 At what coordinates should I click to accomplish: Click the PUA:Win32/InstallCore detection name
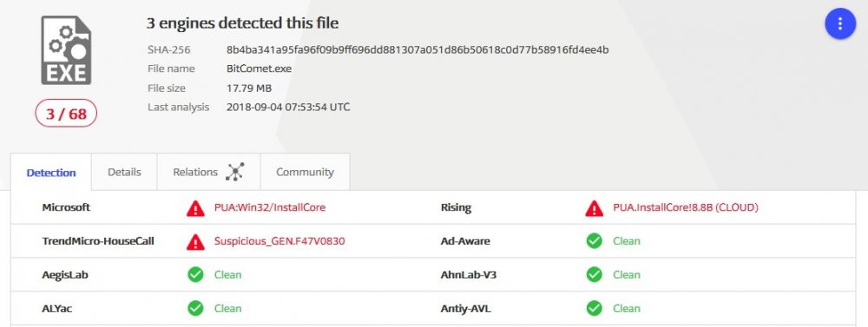coord(270,207)
